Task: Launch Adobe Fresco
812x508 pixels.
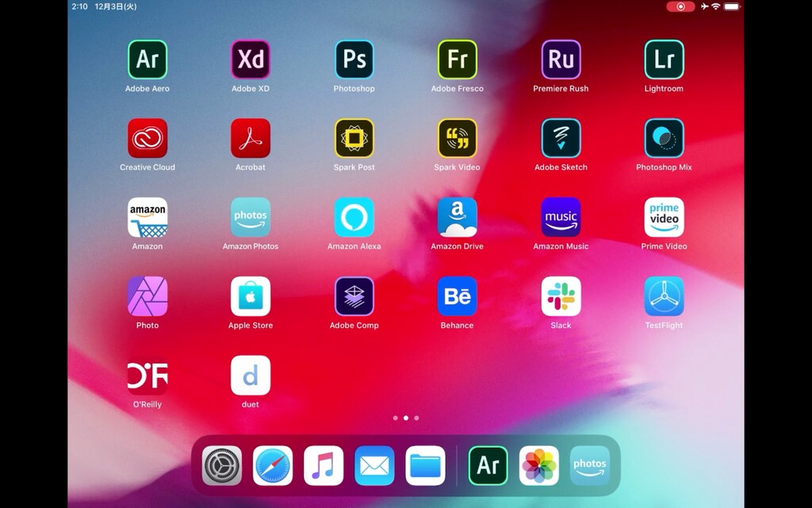Action: (x=458, y=59)
